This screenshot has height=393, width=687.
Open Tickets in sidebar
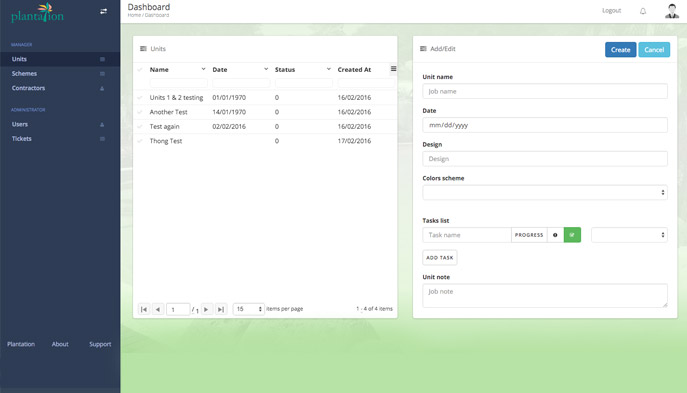click(x=60, y=139)
